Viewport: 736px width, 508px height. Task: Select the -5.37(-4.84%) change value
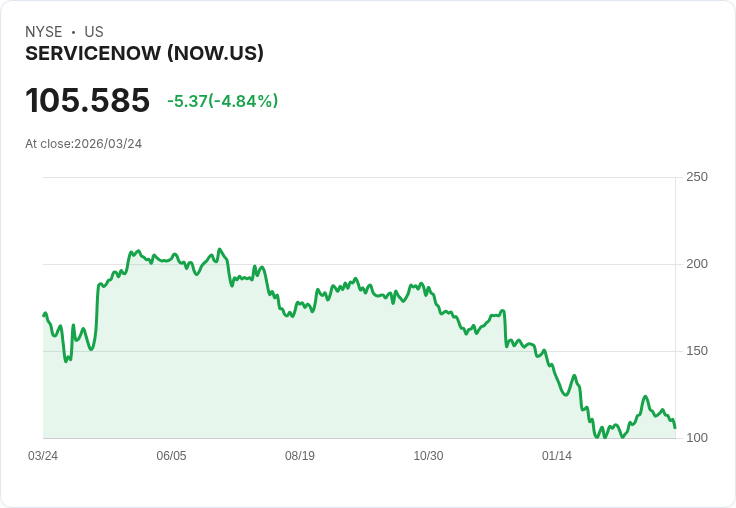[x=222, y=101]
